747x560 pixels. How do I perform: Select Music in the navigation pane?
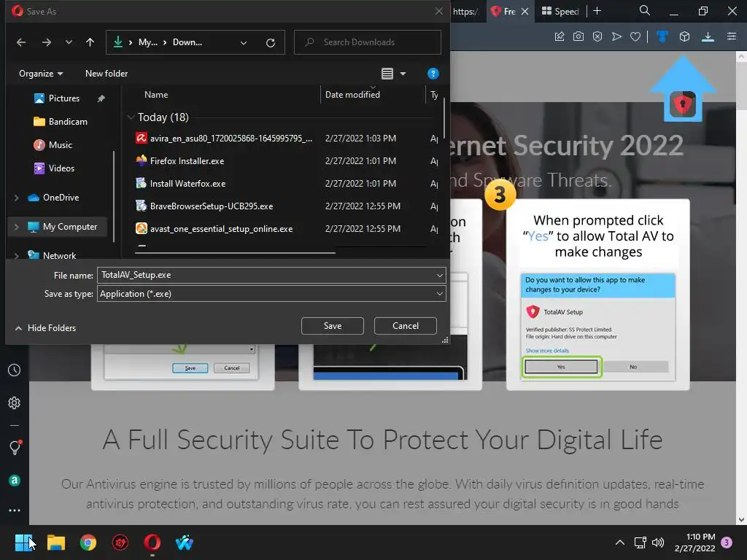coord(53,145)
